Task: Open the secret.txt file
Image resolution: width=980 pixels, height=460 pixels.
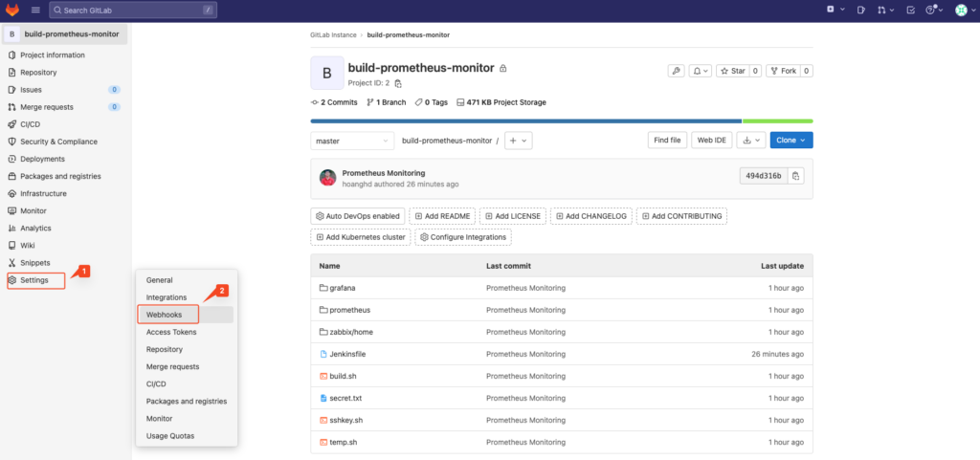Action: [345, 398]
